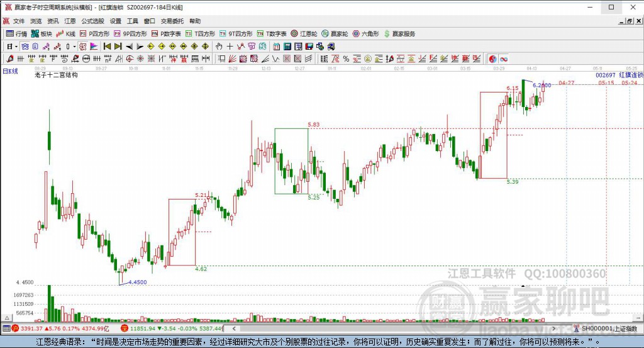Image resolution: width=644 pixels, height=348 pixels.
Task: Open the T数字表 tool
Action: (x=272, y=34)
